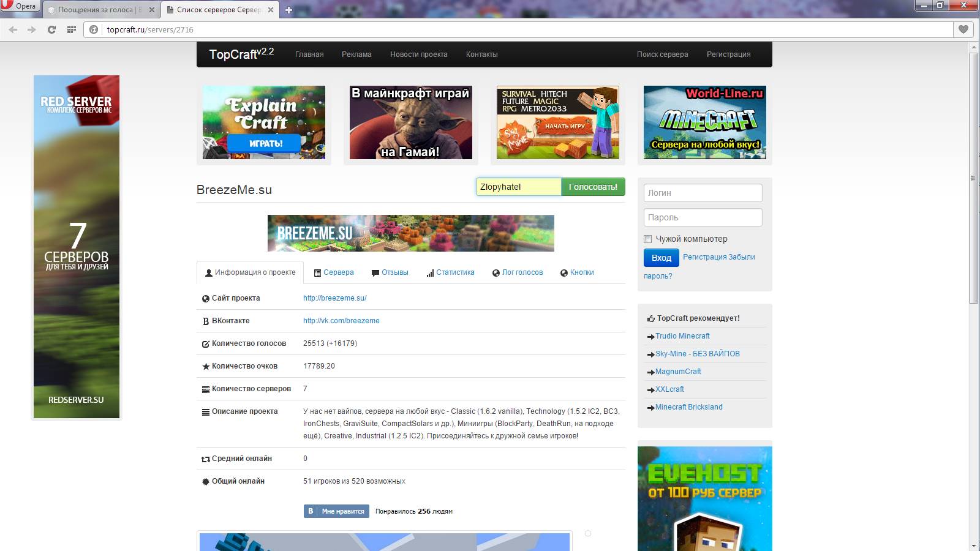Open the Minecraft Bricksland link
Screen dimensions: 980x551
[689, 407]
